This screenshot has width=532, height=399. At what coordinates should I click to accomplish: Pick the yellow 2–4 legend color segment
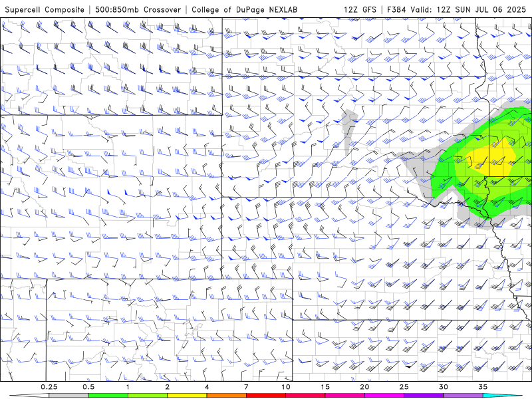[187, 396]
